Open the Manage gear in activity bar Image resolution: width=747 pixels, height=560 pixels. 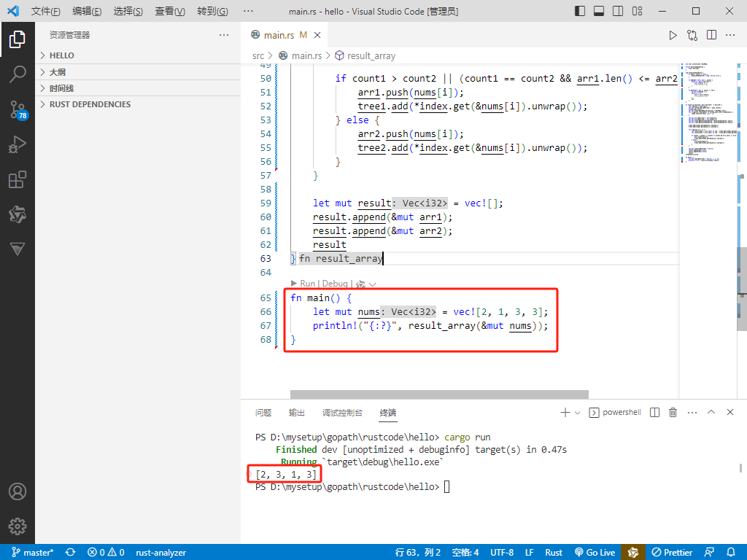(18, 526)
